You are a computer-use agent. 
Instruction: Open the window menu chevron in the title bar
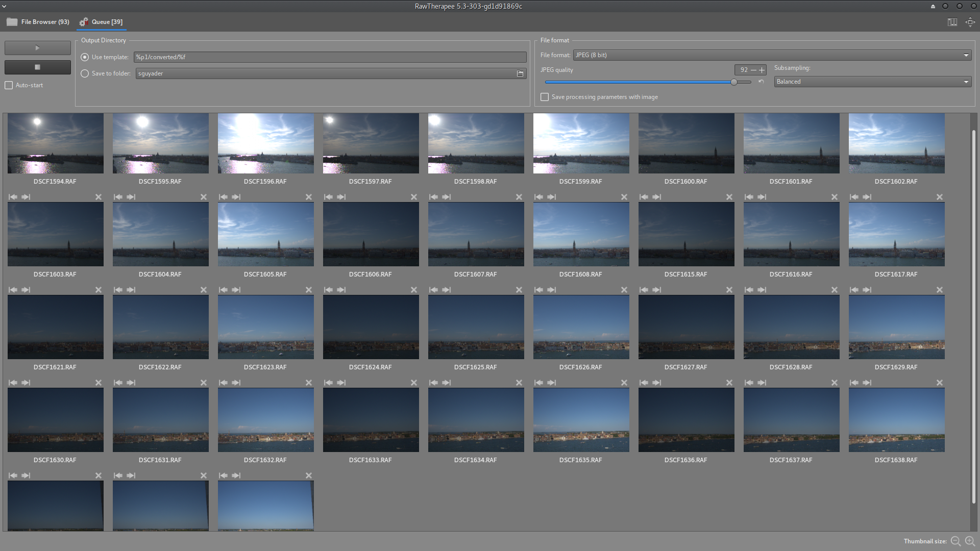pyautogui.click(x=4, y=6)
